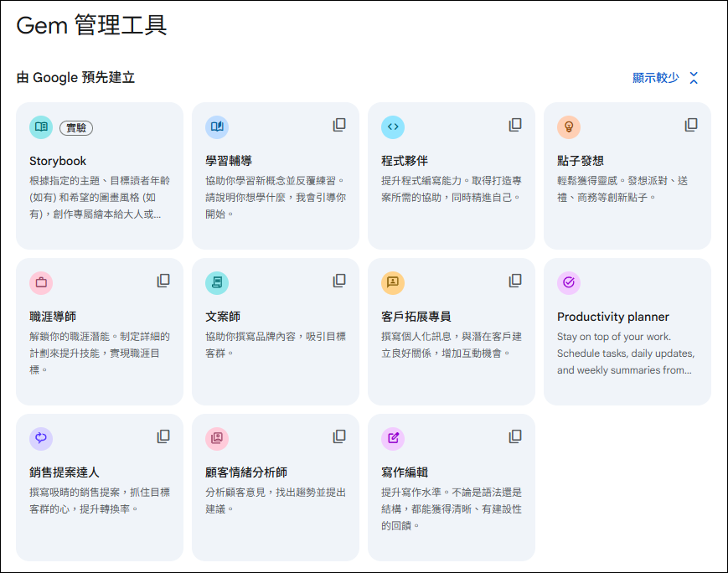Click the Productivity planner checkmark icon
The image size is (728, 573).
point(569,282)
